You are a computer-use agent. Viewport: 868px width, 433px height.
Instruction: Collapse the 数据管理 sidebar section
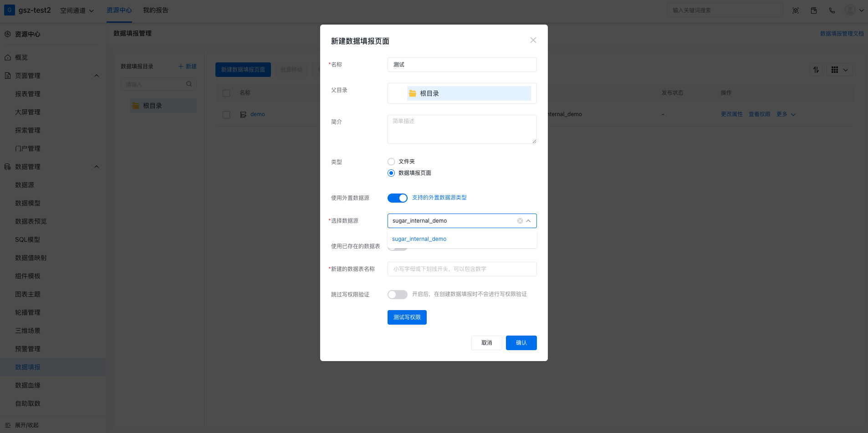point(97,167)
